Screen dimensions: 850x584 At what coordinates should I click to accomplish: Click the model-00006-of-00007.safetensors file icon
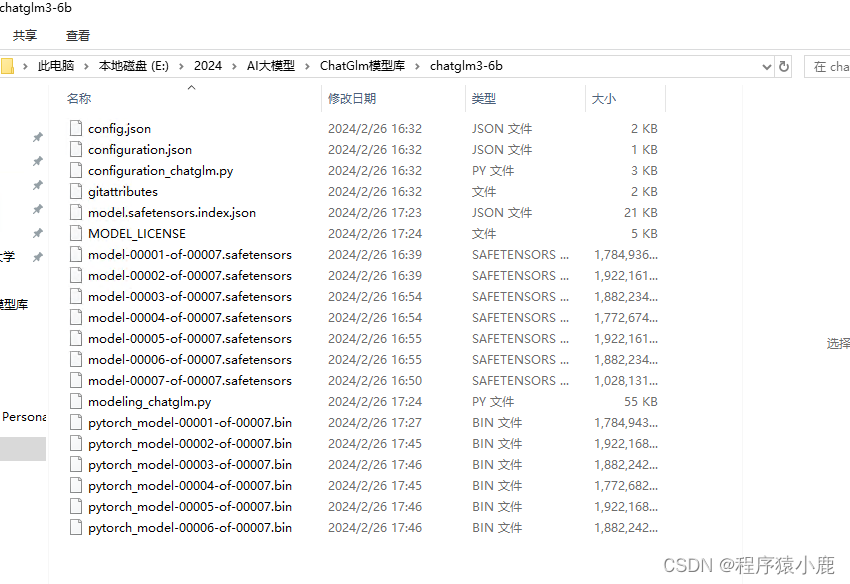tap(76, 360)
